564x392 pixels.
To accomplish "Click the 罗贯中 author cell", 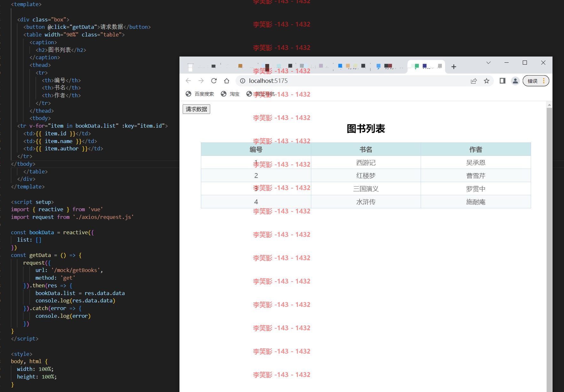I will (x=476, y=189).
